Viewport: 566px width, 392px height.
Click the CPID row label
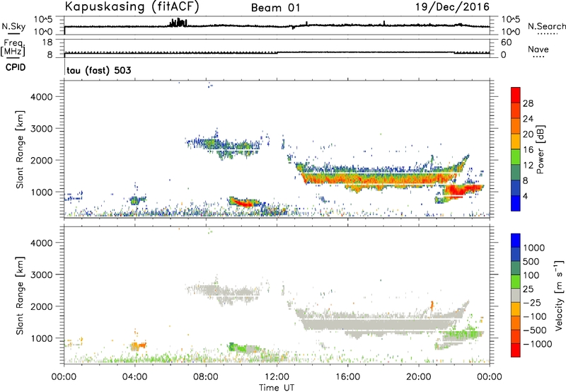tap(16, 67)
